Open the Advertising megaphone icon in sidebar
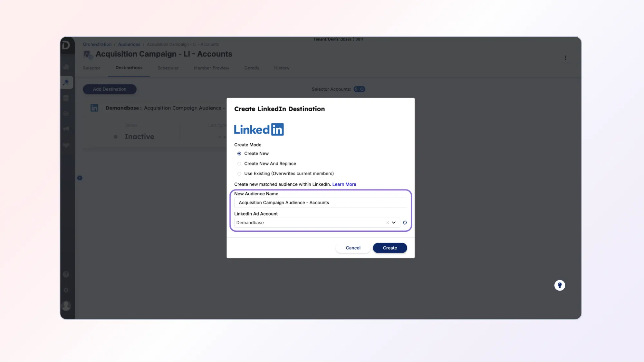The image size is (644, 362). click(x=66, y=129)
